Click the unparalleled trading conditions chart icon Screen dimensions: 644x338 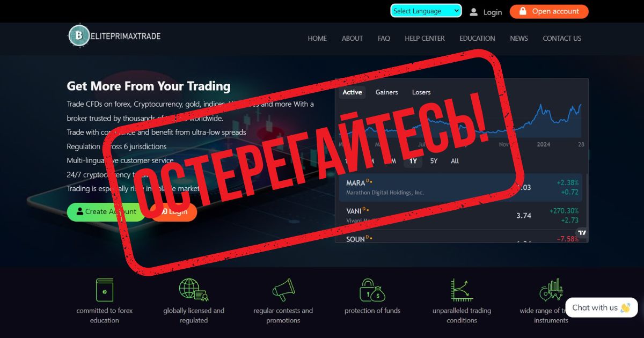pos(462,290)
